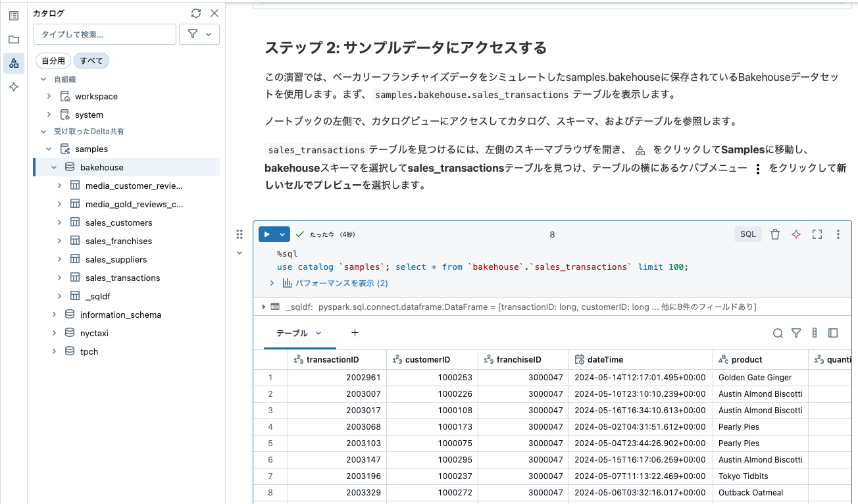858x504 pixels.
Task: Delete the SQL cell using the trash icon
Action: pyautogui.click(x=774, y=234)
